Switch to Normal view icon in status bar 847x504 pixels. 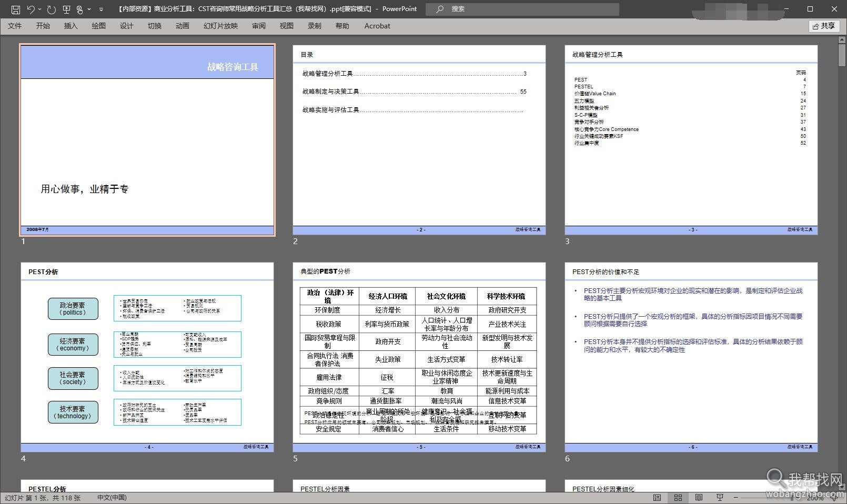coord(657,498)
